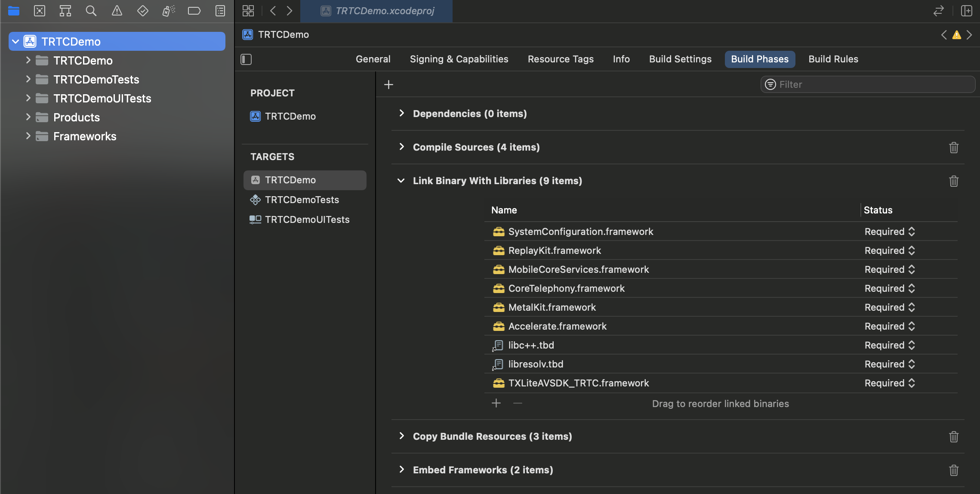Image resolution: width=980 pixels, height=494 pixels.
Task: Collapse the Link Binary With Libraries section
Action: click(401, 181)
